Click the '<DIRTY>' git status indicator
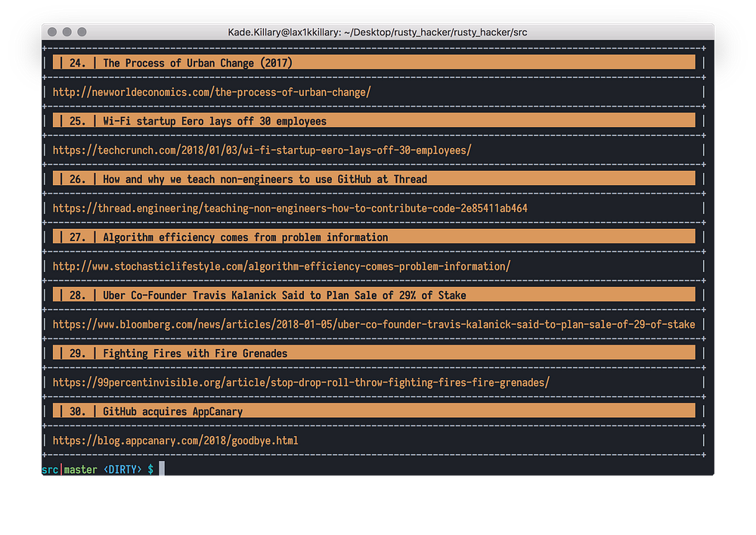The width and height of the screenshot is (756, 535). tap(122, 469)
